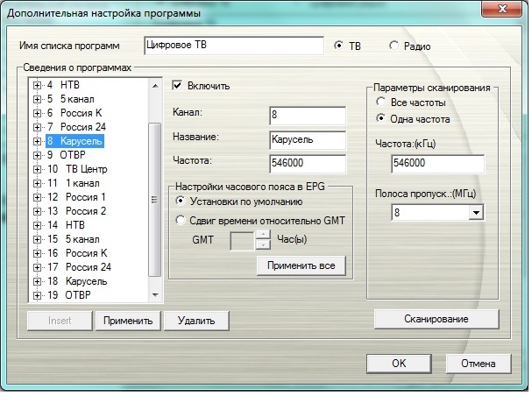Click the Название input field
The height and width of the screenshot is (403, 532).
[308, 140]
